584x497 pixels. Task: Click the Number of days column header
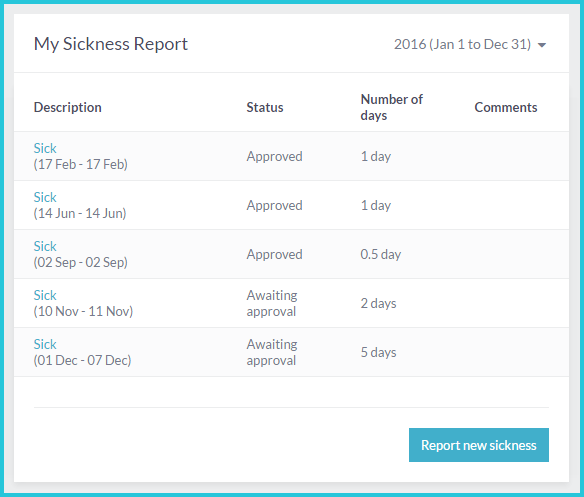pyautogui.click(x=391, y=107)
